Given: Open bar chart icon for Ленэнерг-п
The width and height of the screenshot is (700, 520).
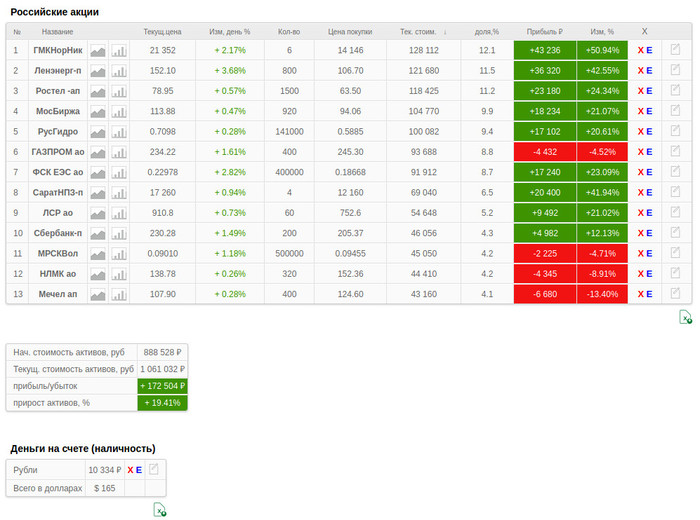Looking at the screenshot, I should click(120, 71).
